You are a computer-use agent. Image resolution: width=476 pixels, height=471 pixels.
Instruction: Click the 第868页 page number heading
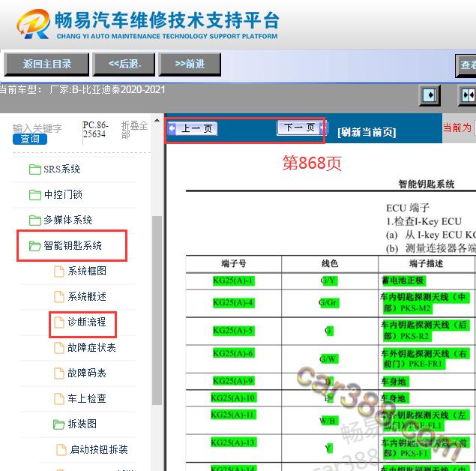tap(312, 163)
